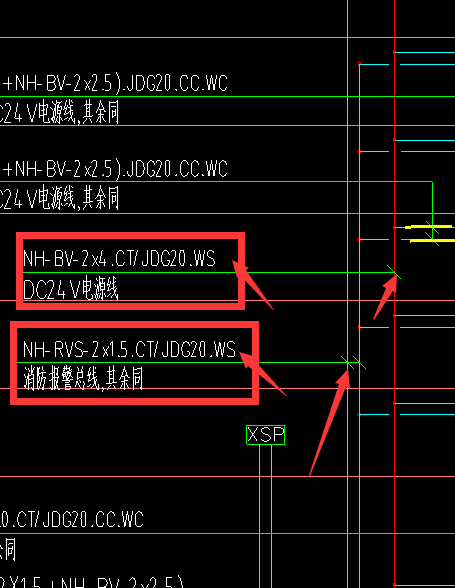Click the 0.CT/JDG20.CC.WC label text
This screenshot has height=588, width=455.
[x=72, y=519]
